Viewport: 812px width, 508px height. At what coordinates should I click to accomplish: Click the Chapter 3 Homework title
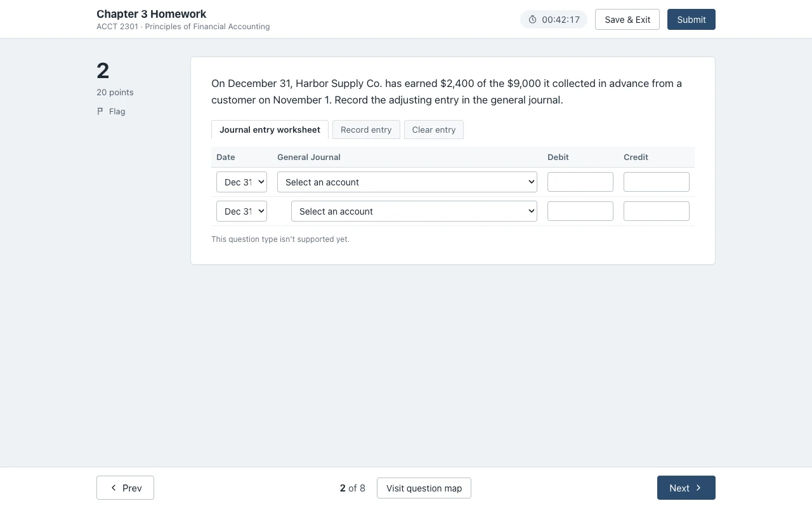[x=152, y=14]
